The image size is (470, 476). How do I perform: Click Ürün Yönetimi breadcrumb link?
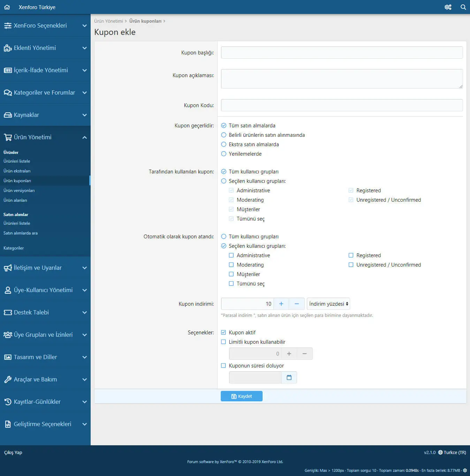(x=108, y=21)
